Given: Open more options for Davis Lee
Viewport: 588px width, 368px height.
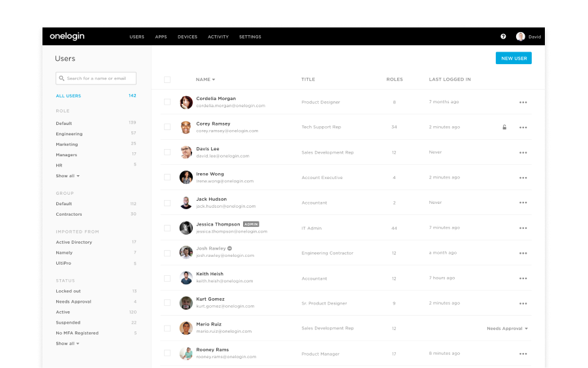Looking at the screenshot, I should pos(523,153).
